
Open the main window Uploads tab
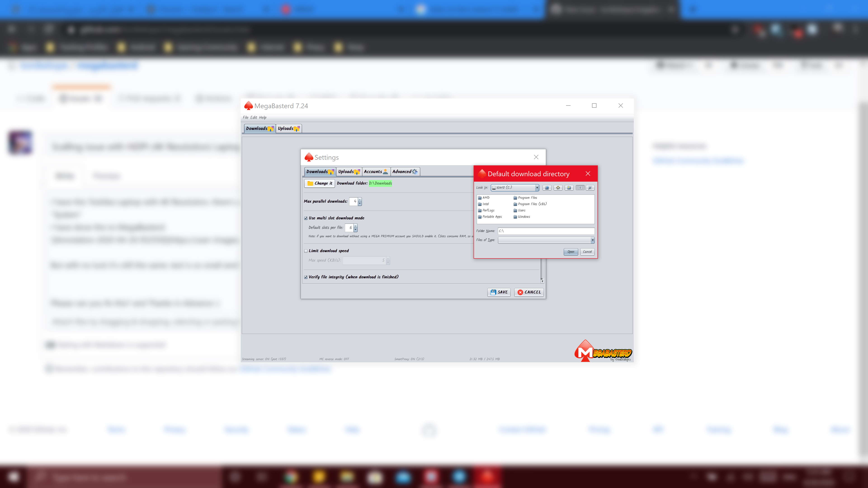coord(289,128)
